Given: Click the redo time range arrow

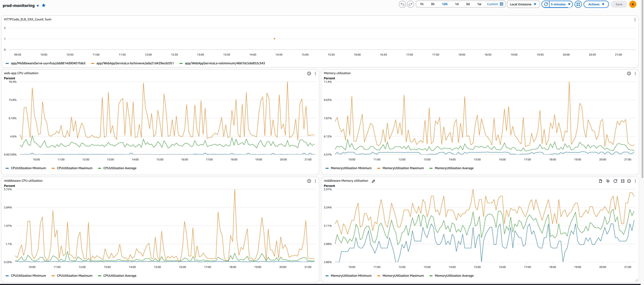Looking at the screenshot, I should tap(411, 4).
